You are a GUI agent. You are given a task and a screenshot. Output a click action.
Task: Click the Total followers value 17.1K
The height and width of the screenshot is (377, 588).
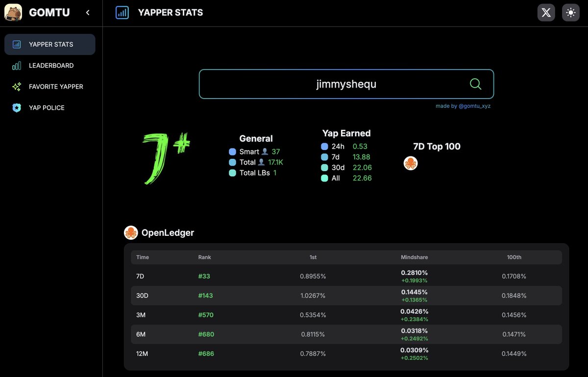coord(276,162)
